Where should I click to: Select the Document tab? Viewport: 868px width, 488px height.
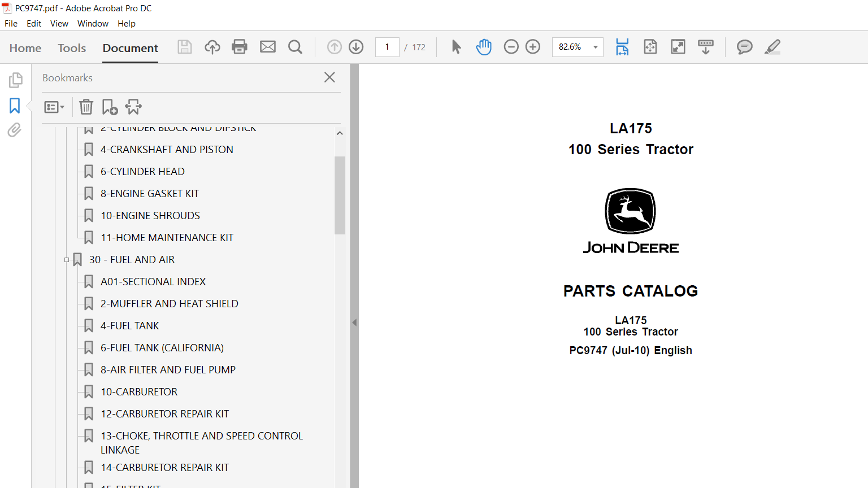pos(131,48)
